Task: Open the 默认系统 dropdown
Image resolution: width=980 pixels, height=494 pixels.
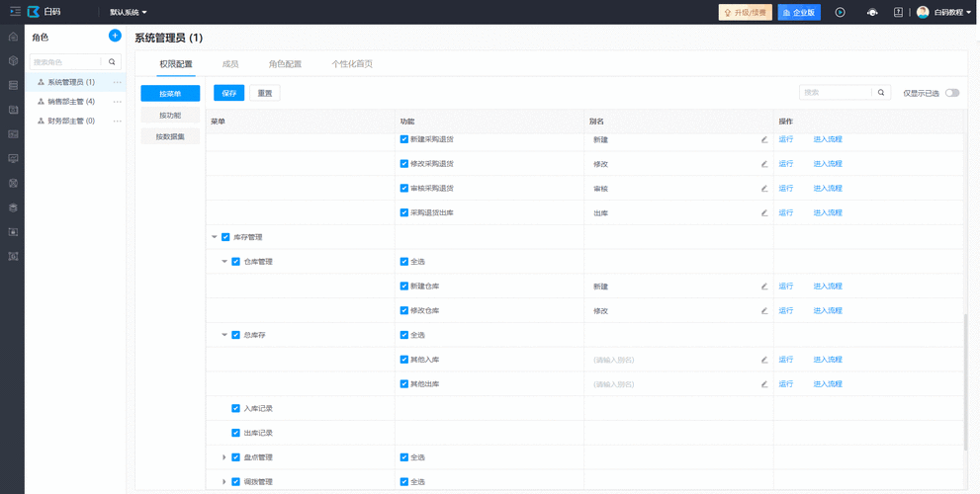Action: [129, 13]
